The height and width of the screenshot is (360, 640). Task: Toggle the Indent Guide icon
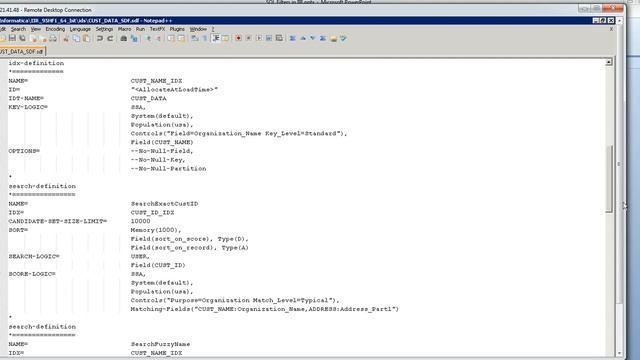pos(216,38)
